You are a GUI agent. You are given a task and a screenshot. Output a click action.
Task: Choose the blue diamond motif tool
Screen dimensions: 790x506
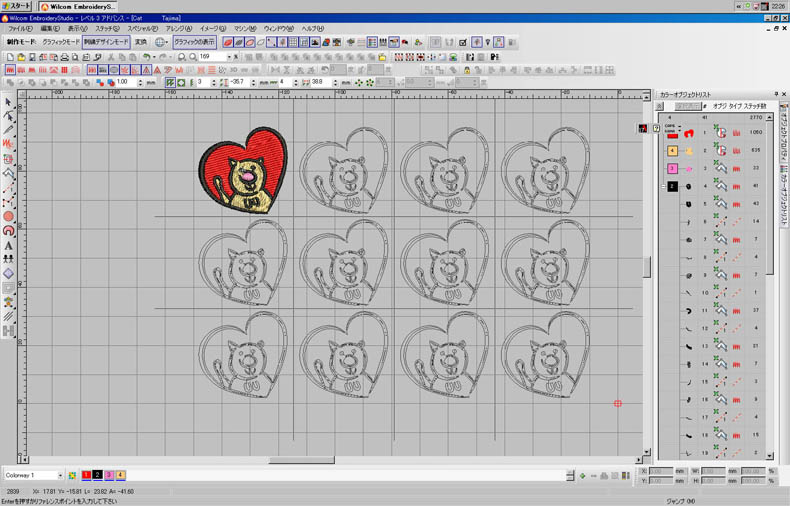point(8,274)
